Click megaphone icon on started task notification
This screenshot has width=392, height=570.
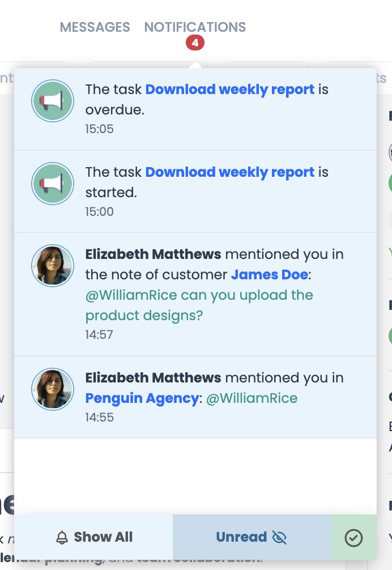[x=52, y=184]
